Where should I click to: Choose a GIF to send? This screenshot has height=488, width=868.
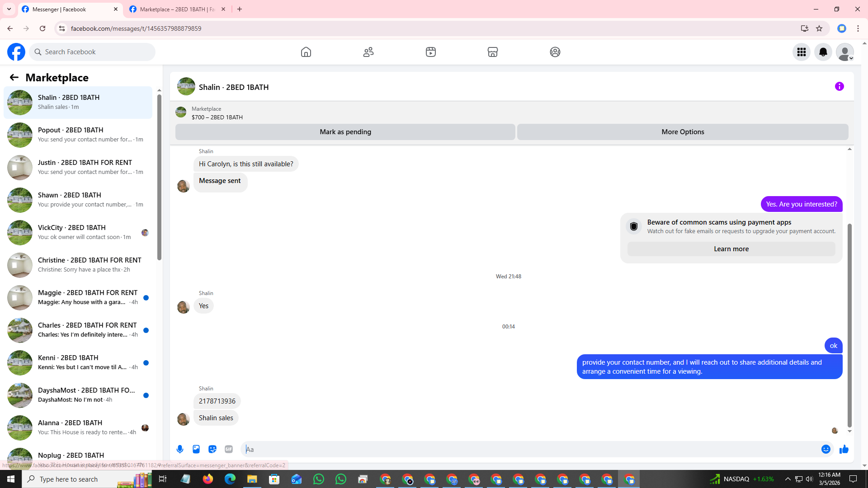(229, 449)
